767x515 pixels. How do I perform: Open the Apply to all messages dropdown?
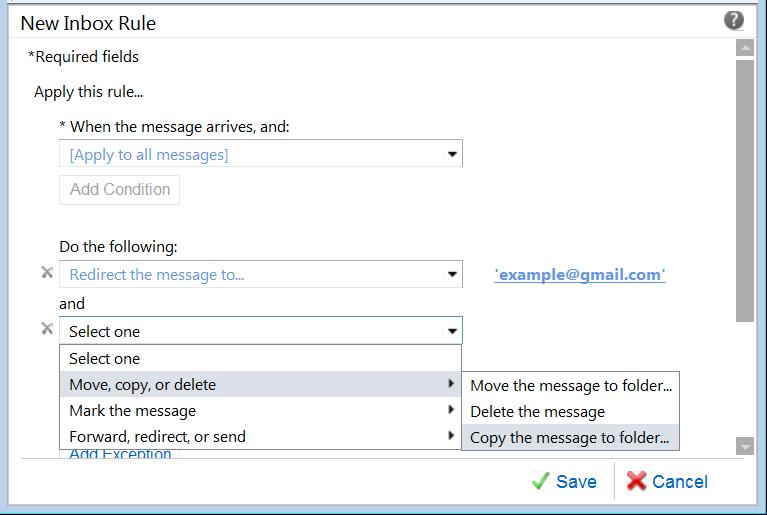tap(260, 154)
